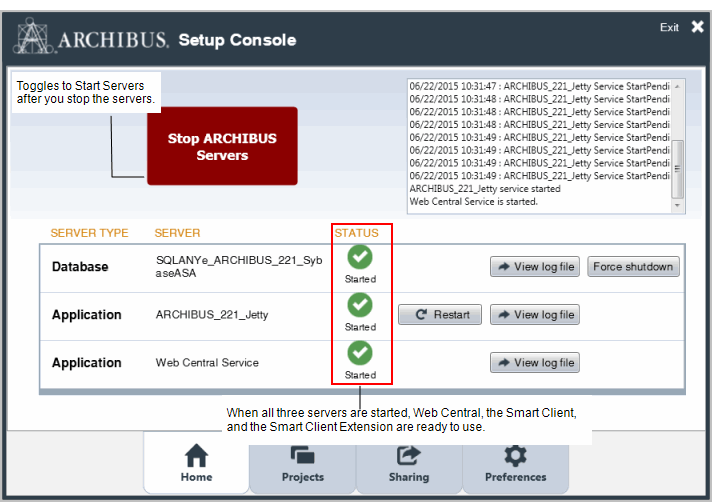Click the Projects stacked windows icon
712x502 pixels.
[x=302, y=455]
